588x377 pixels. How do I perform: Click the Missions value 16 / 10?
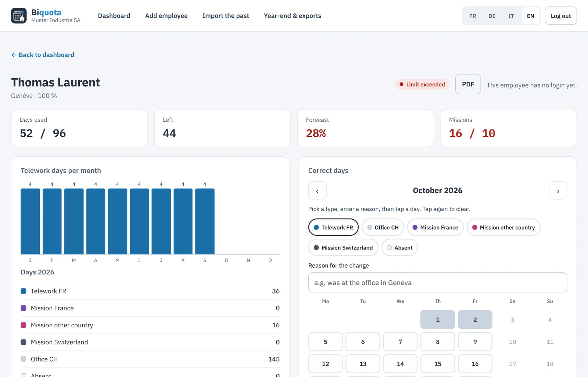(472, 133)
